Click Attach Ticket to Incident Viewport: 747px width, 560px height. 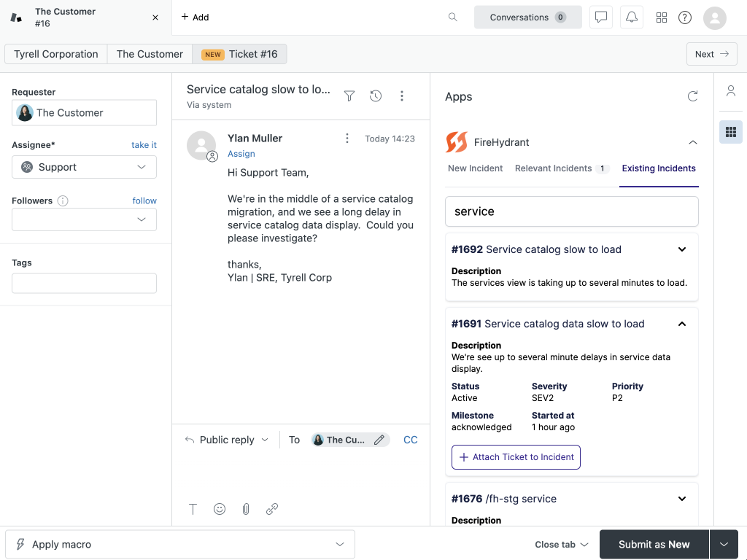tap(516, 457)
